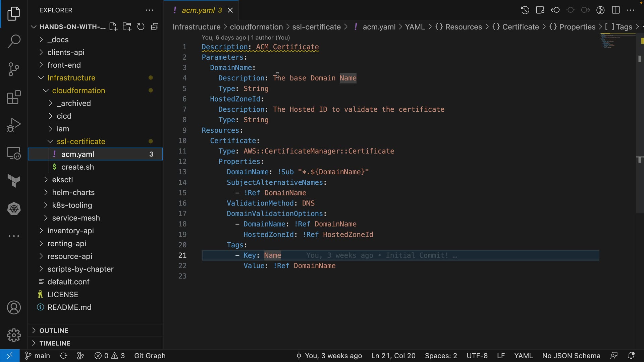Toggle file blame history clock icon

tap(525, 10)
